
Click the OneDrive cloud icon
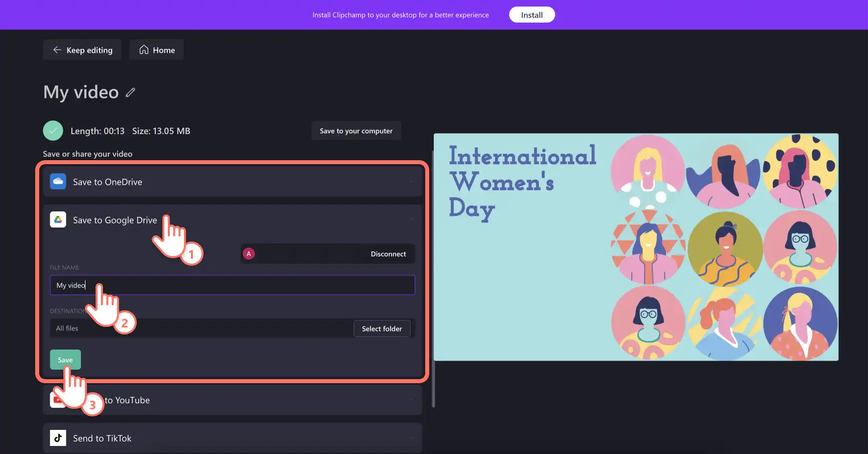[58, 181]
